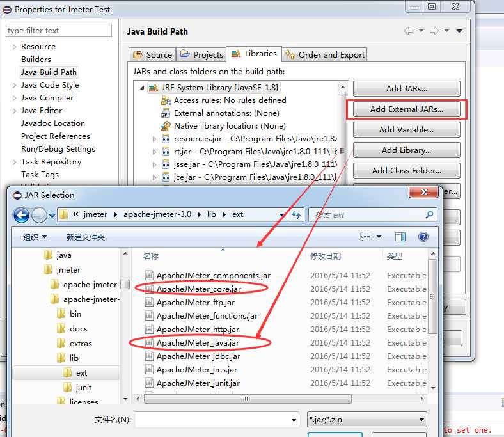Screen dimensions: 504x437
Task: Open the filename combo dropdown arrow
Action: click(294, 420)
